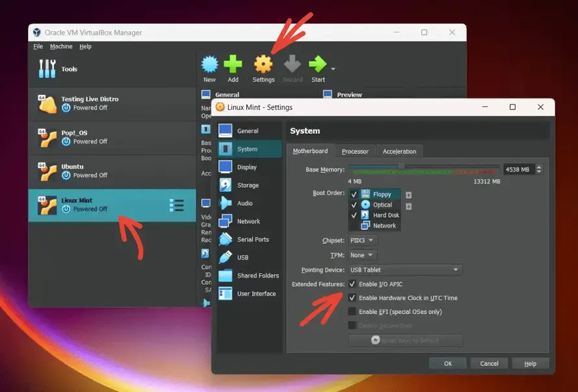Click the green Start arrow icon
The height and width of the screenshot is (392, 578).
coord(318,64)
